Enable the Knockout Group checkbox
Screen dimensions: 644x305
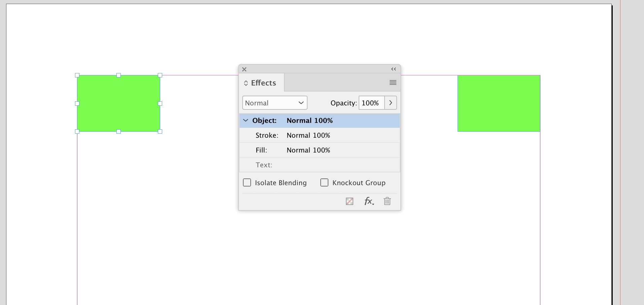(x=324, y=182)
